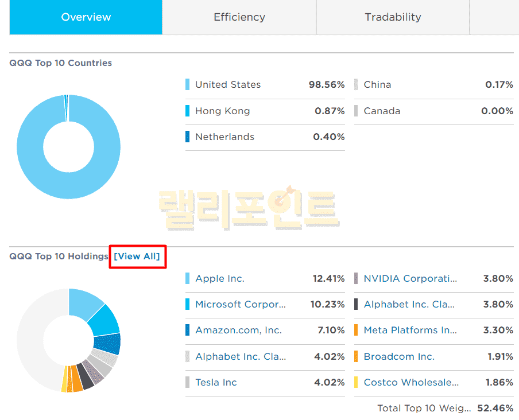519x420 pixels.
Task: Click the Amazon.com, Inc. link
Action: (x=238, y=330)
